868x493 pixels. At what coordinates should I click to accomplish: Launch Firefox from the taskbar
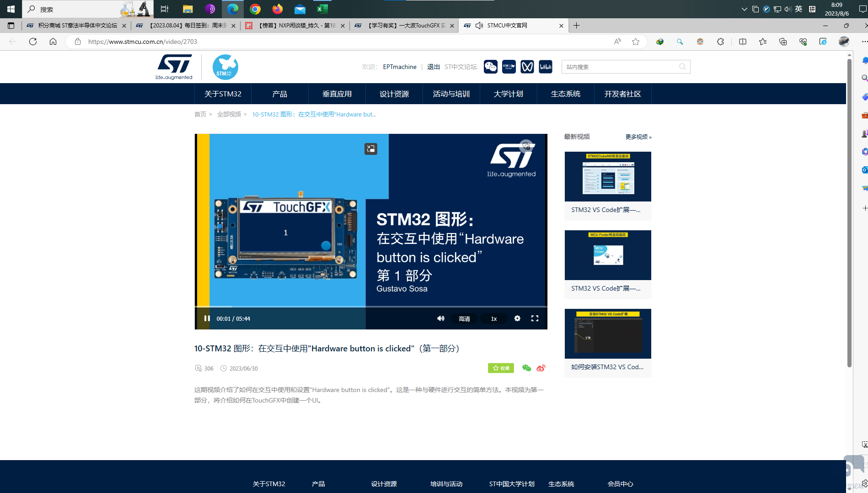pyautogui.click(x=278, y=9)
